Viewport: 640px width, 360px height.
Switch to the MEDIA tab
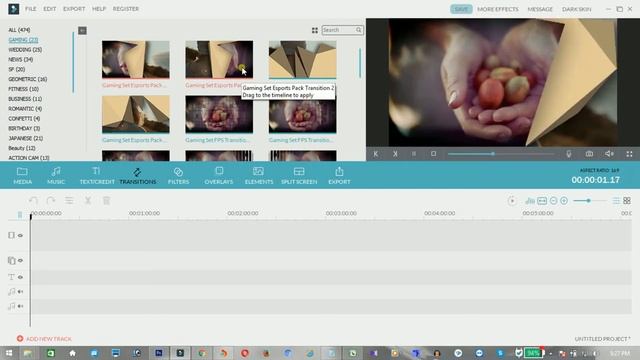point(22,176)
